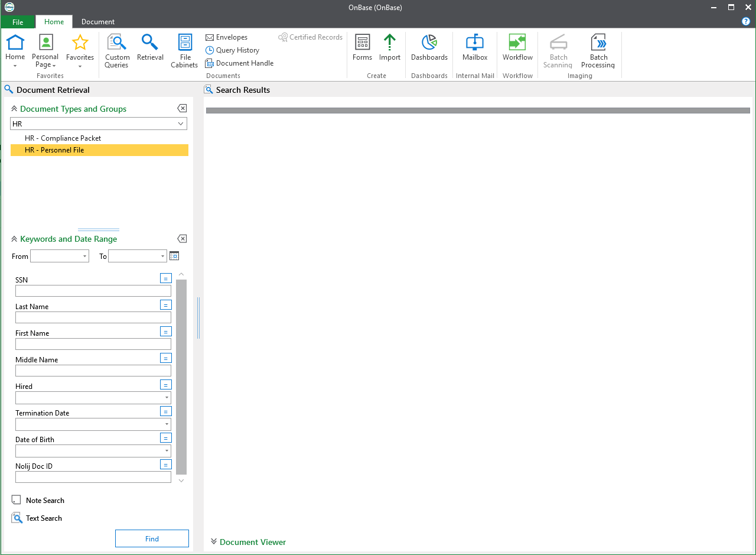Switch to the Home tab

coord(54,22)
